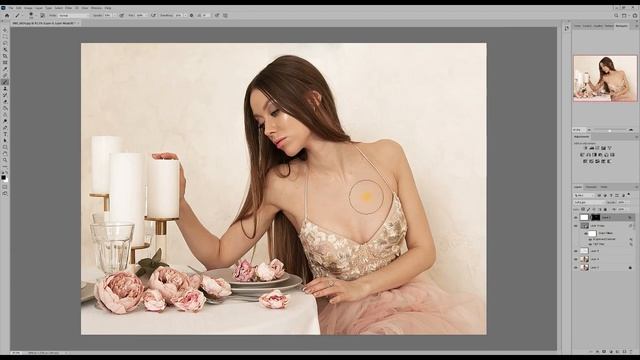Screen dimensions: 640x360
Task: Click the Home icon in options bar
Action: 7,16
